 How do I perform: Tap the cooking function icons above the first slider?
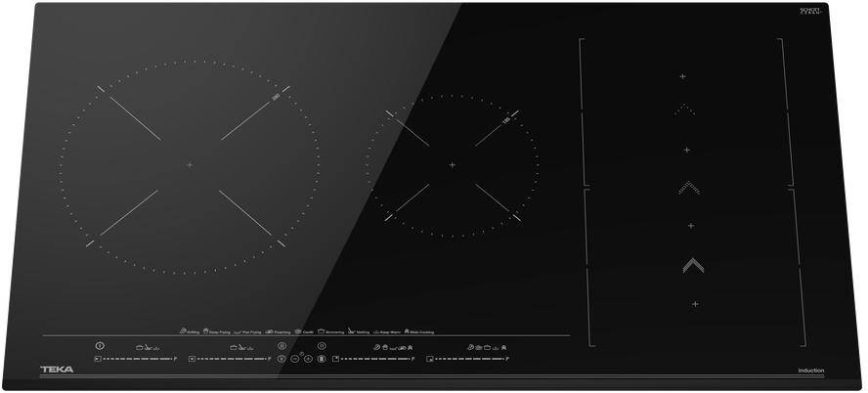click(x=148, y=347)
